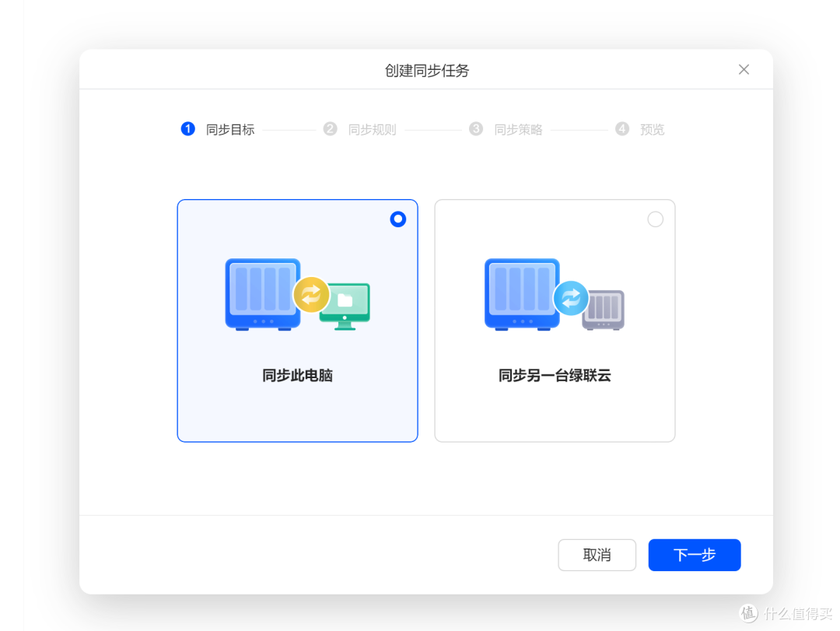The height and width of the screenshot is (631, 840).
Task: Cancel with the 取消 button
Action: pos(597,555)
